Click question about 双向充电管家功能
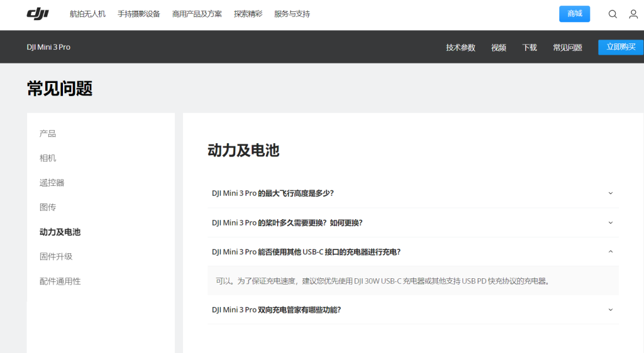The width and height of the screenshot is (644, 353). click(x=276, y=310)
